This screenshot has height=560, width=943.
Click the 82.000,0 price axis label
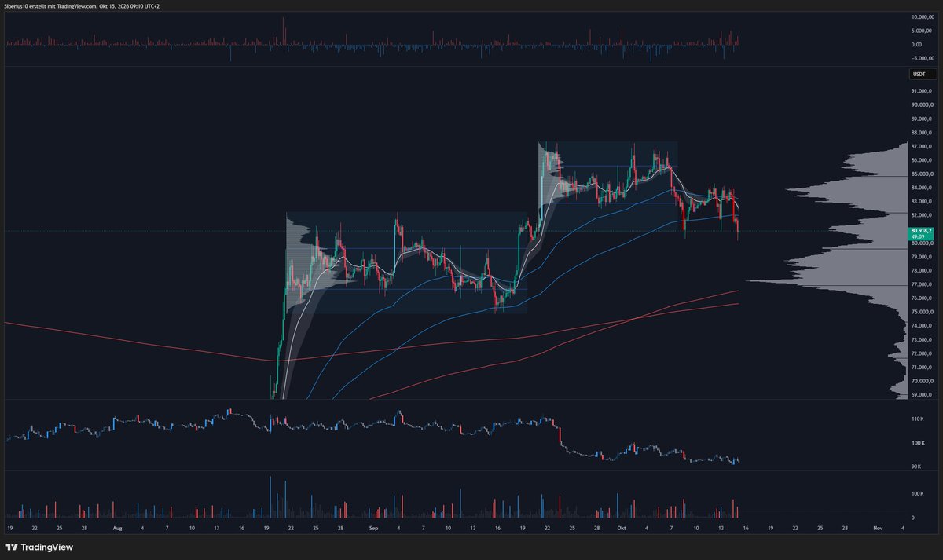(x=921, y=215)
